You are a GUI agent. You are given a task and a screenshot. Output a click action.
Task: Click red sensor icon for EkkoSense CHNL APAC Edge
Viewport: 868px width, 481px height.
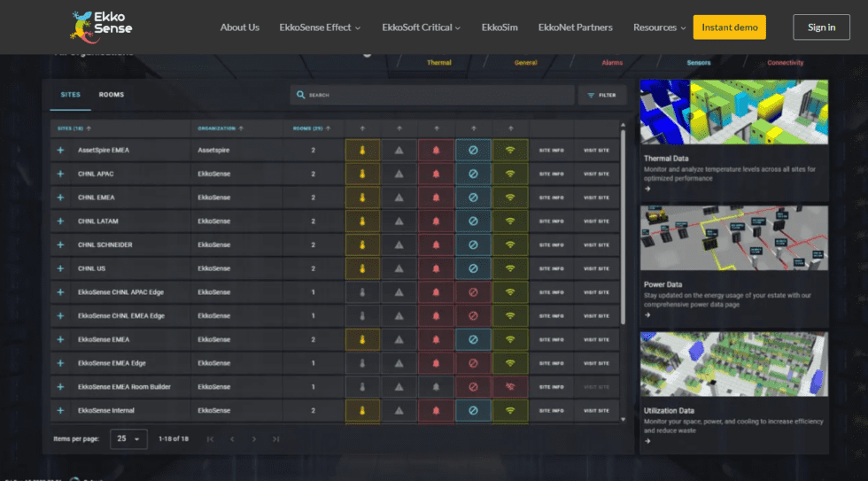click(x=473, y=292)
